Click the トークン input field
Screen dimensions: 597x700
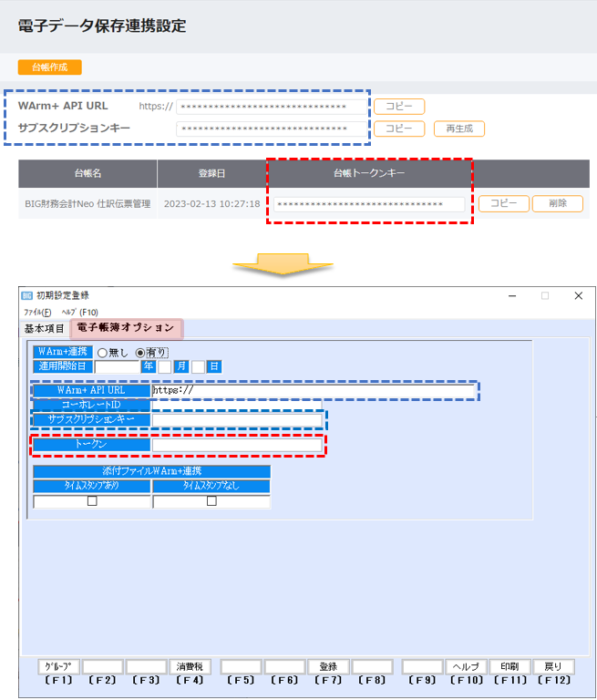[x=237, y=445]
